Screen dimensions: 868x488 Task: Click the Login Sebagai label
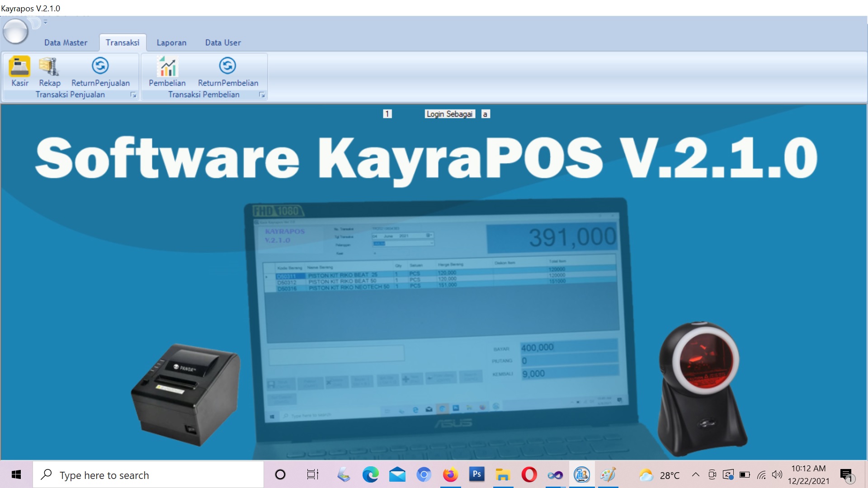tap(449, 114)
